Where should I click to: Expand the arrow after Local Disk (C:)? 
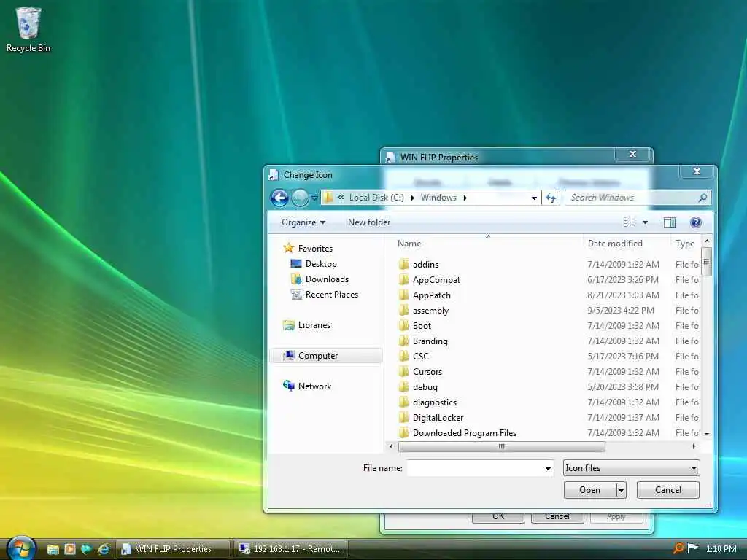413,198
